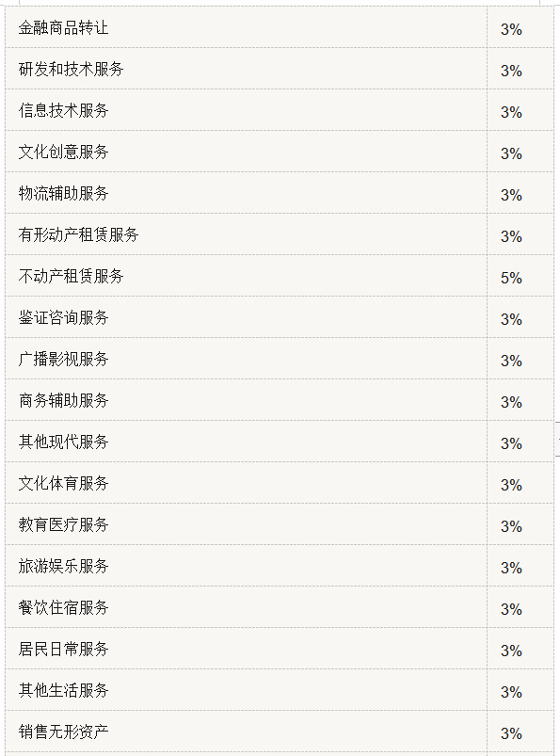Click the 有形动产租赁服务 cell
Screen dimensions: 560x756
point(78,234)
